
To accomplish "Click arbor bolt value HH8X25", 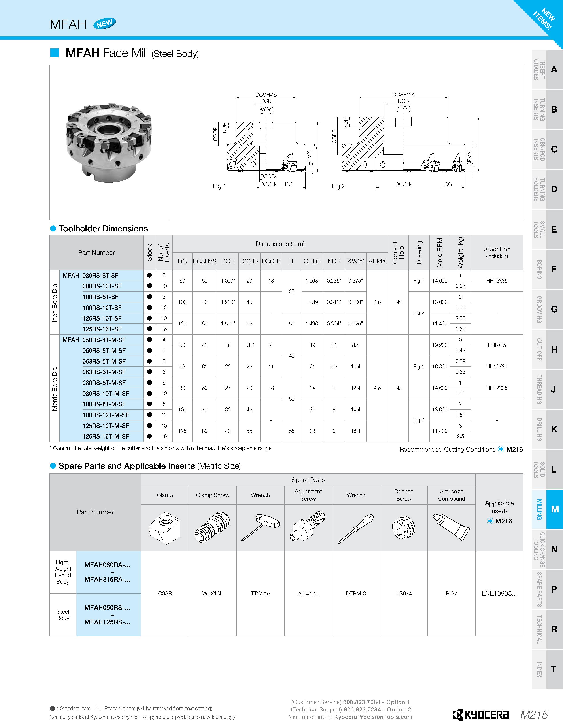I will point(497,345).
